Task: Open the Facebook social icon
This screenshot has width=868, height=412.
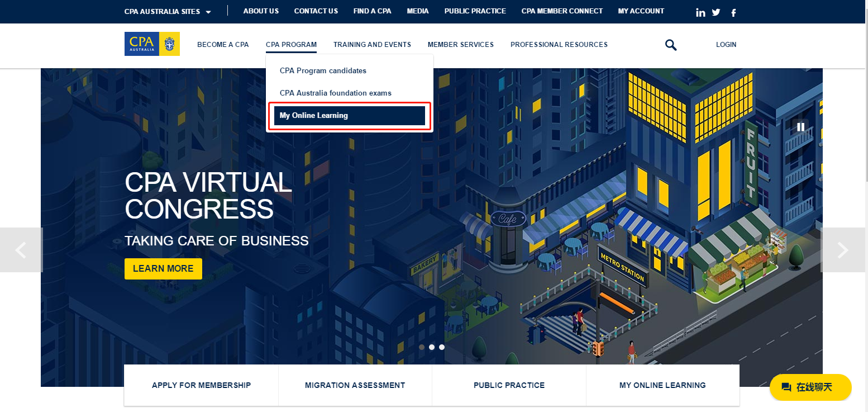Action: [733, 12]
